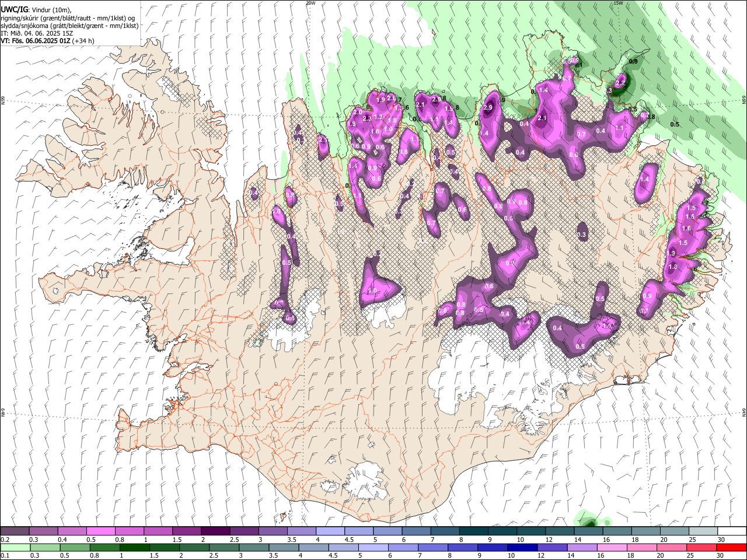Select the violet 12 swatch in lower legend
The height and width of the screenshot is (560, 747).
551,548
